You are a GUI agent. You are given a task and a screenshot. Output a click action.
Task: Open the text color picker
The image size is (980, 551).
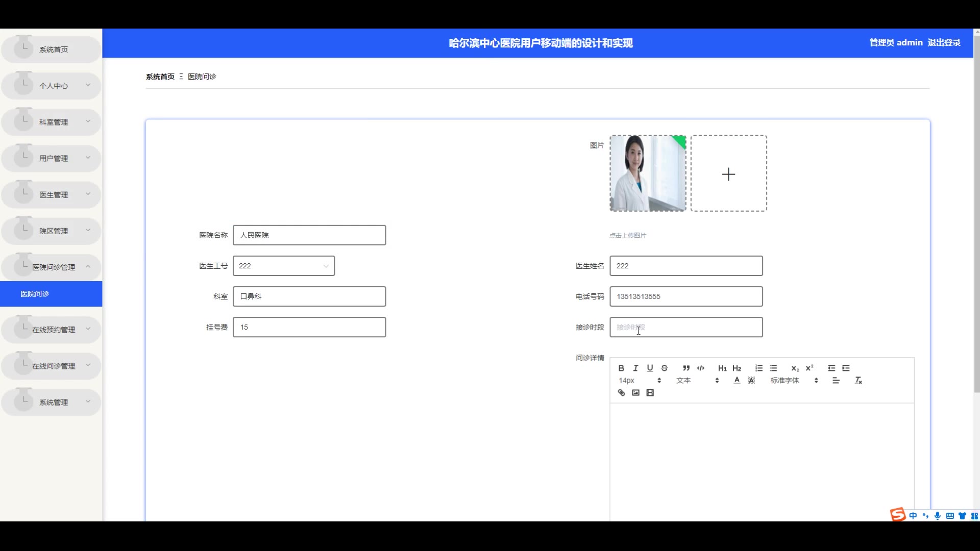pyautogui.click(x=737, y=380)
